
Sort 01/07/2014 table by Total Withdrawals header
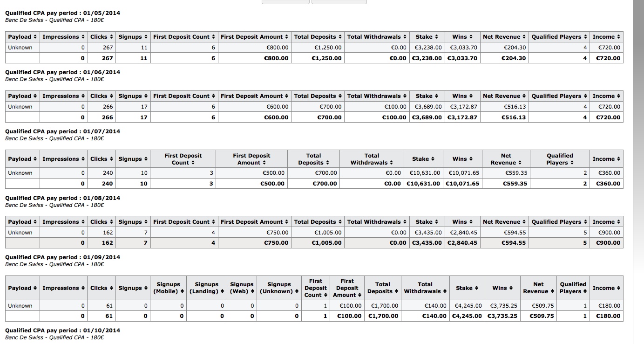372,159
